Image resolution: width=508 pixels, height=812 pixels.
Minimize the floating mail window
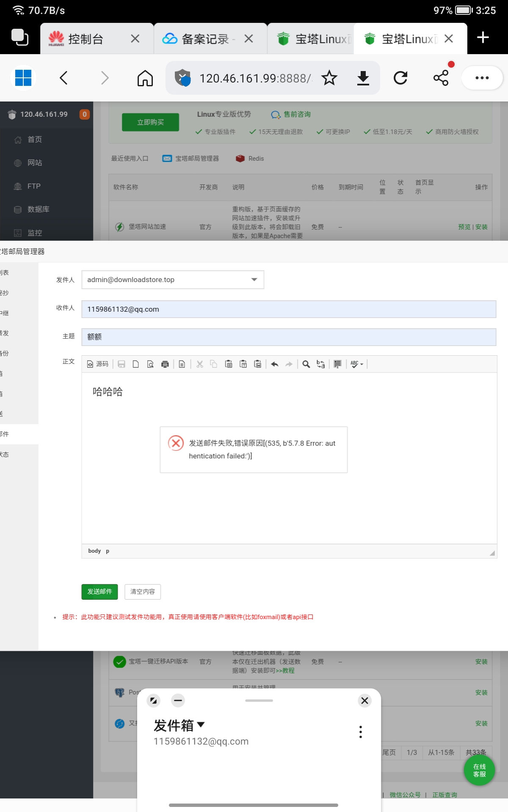pyautogui.click(x=178, y=701)
